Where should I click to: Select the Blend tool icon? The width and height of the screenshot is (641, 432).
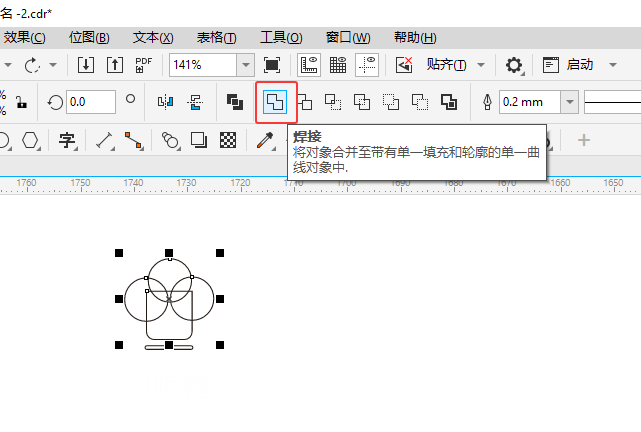(170, 140)
